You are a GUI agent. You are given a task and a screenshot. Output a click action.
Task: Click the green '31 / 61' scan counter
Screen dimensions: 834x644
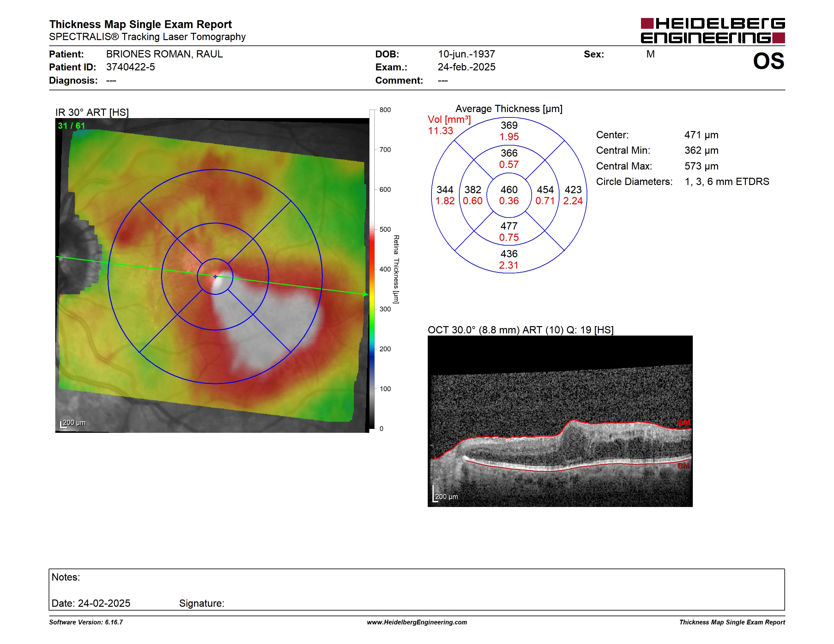tap(71, 126)
